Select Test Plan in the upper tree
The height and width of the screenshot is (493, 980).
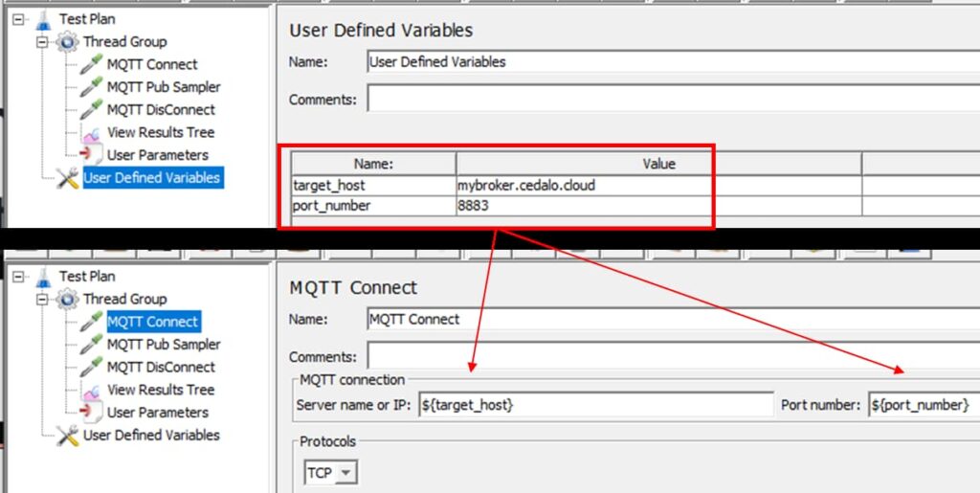(87, 19)
